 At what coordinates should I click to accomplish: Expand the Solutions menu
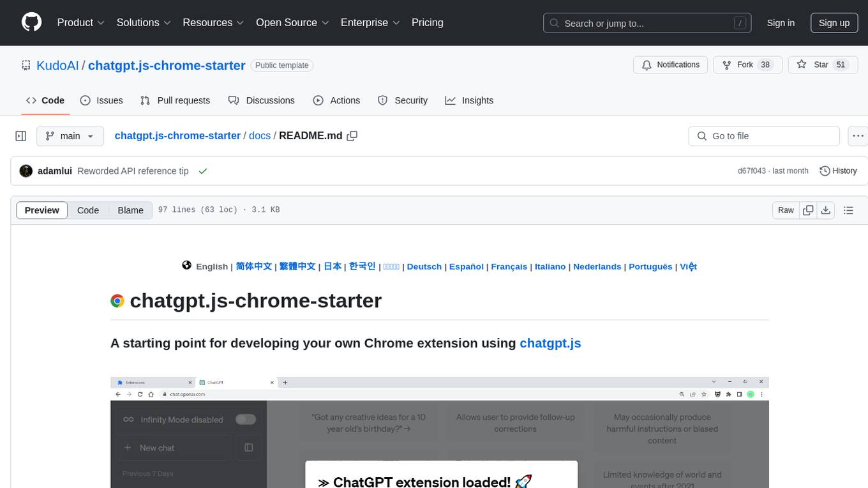point(144,22)
